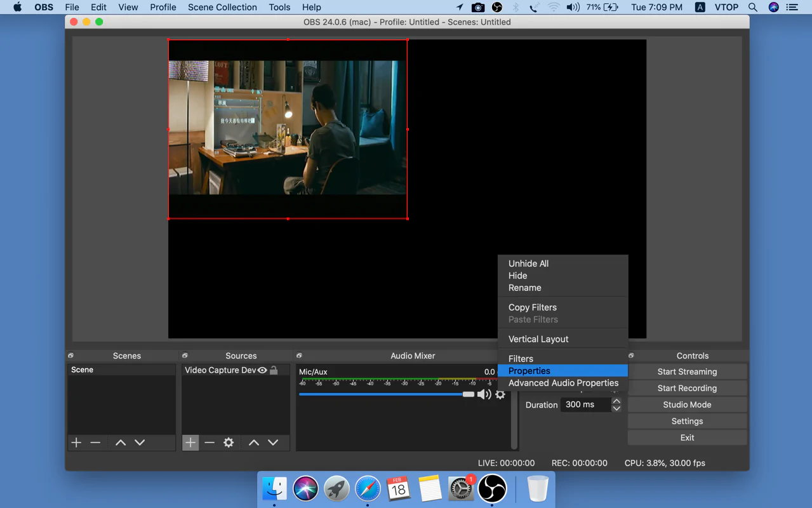Open Siri from the menu bar
Screen dimensions: 812x508
click(773, 7)
